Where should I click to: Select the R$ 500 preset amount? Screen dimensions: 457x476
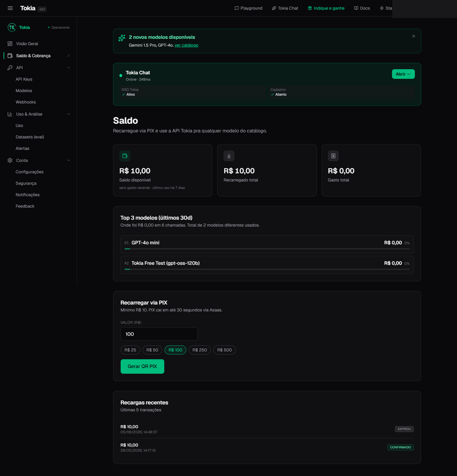(x=224, y=350)
